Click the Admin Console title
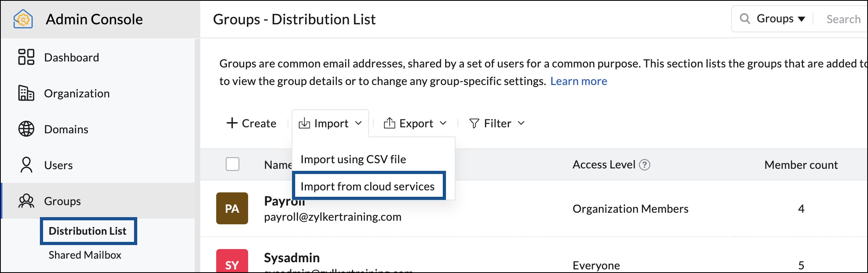The width and height of the screenshot is (868, 273). click(x=94, y=19)
